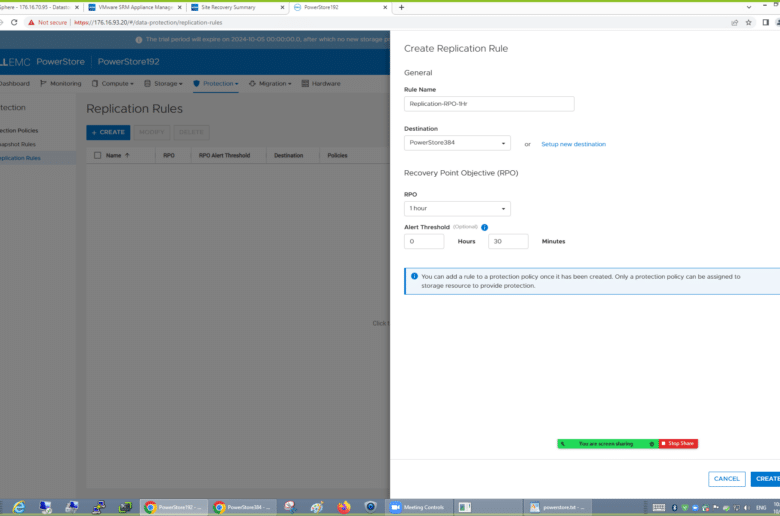
Task: Open Replication Rules in sidebar
Action: [x=20, y=158]
